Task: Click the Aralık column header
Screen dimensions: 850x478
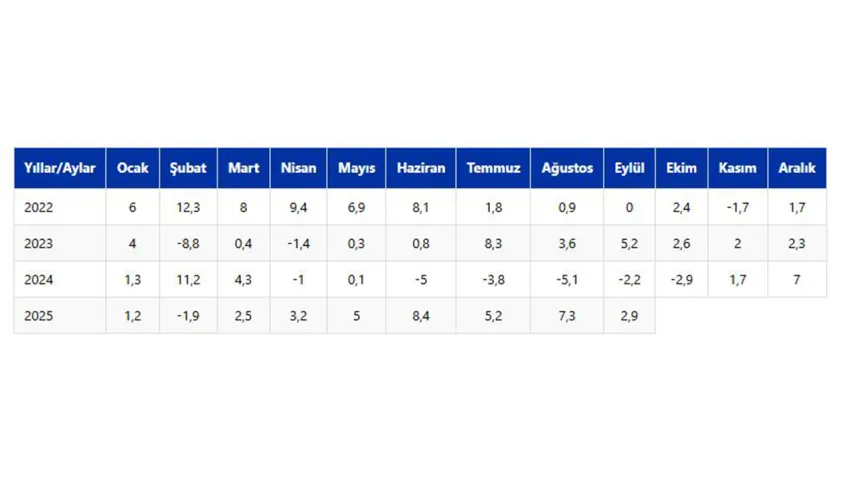Action: [x=797, y=168]
